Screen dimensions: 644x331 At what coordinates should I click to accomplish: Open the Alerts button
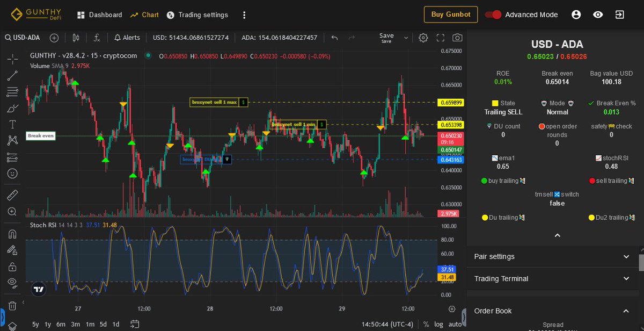tap(127, 38)
